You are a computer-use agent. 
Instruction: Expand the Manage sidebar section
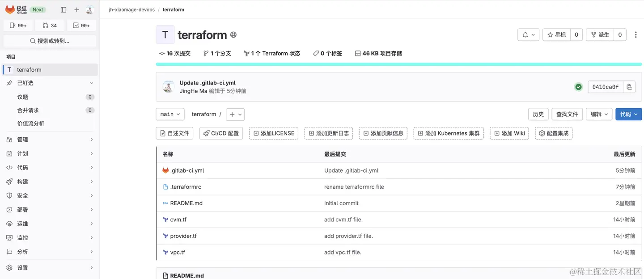pyautogui.click(x=50, y=139)
